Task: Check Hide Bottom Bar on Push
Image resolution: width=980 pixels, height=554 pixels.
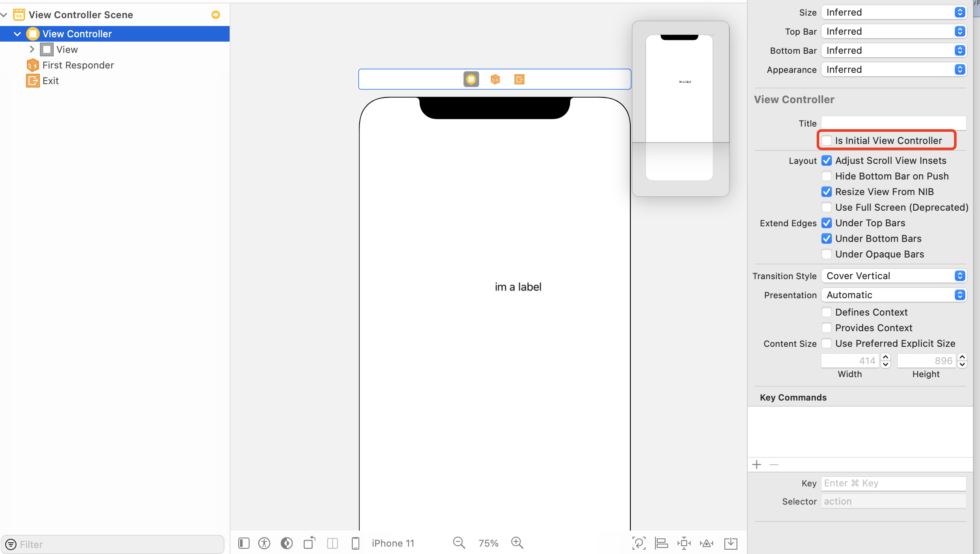Action: (x=827, y=176)
